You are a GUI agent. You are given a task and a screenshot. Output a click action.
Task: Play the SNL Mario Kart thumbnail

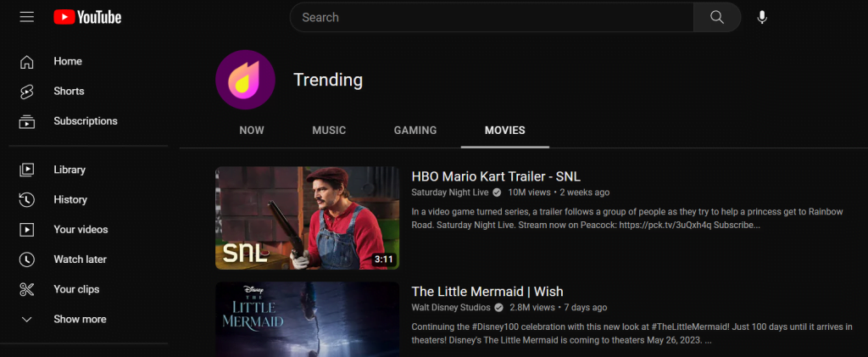307,218
